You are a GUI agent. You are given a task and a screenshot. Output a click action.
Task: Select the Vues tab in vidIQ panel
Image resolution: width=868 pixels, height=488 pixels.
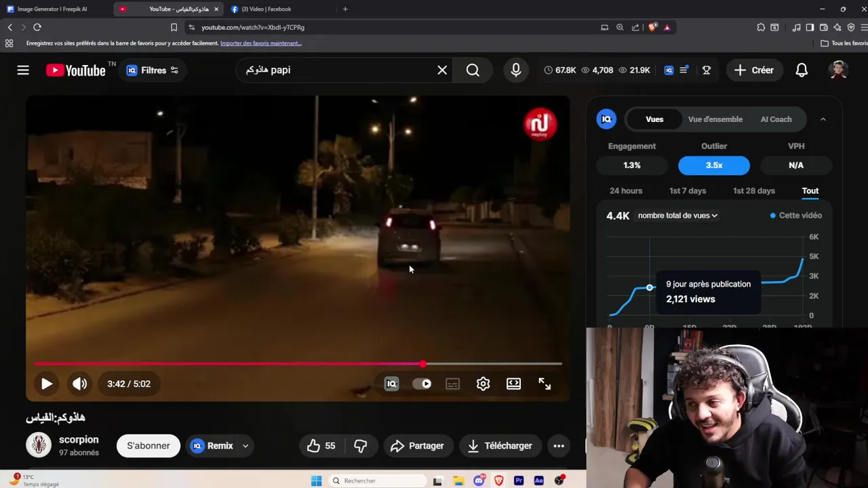tap(654, 119)
